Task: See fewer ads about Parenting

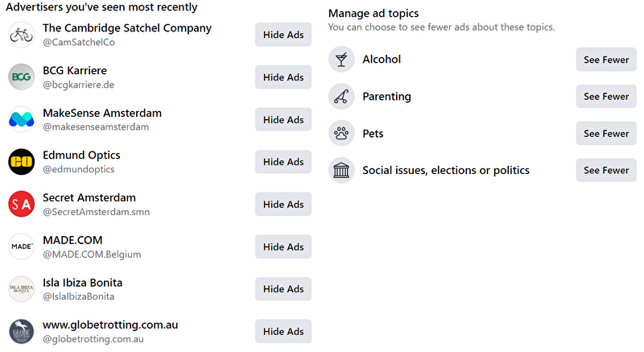Action: point(606,97)
